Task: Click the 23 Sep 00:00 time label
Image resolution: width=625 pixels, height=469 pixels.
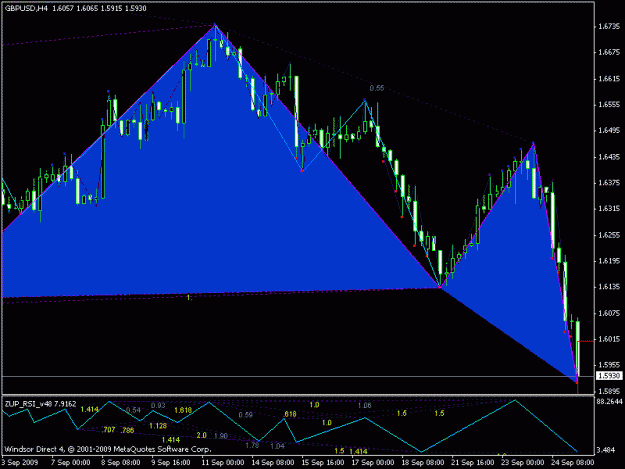Action: [523, 463]
